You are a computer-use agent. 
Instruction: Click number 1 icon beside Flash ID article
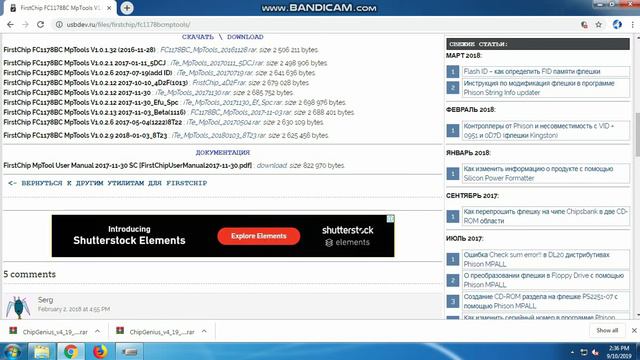(453, 72)
